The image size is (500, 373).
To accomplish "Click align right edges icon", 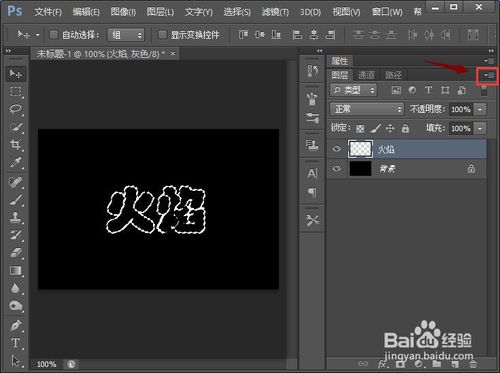I will (330, 34).
